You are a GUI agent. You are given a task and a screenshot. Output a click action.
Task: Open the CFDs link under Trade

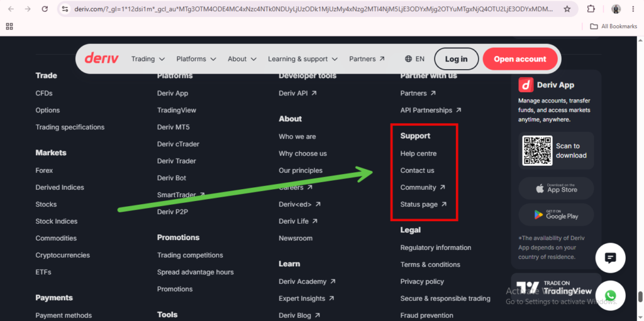[44, 93]
